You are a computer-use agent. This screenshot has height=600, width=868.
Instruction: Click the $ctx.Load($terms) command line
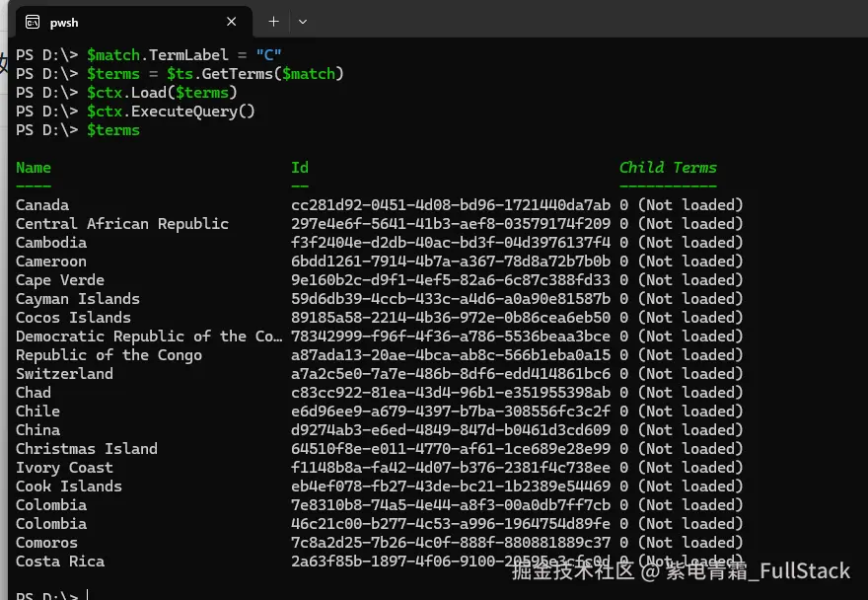pyautogui.click(x=127, y=93)
